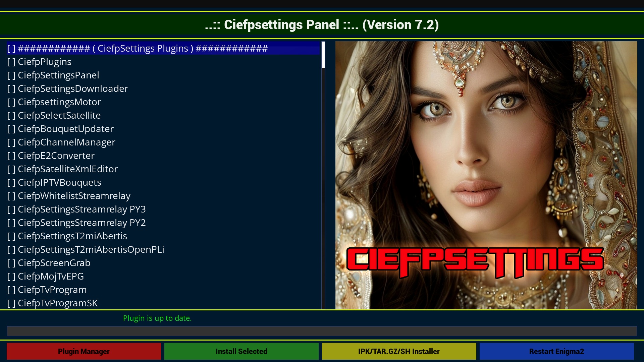This screenshot has width=644, height=362.
Task: Mark CiefpChannelManager for install
Action: click(164, 142)
